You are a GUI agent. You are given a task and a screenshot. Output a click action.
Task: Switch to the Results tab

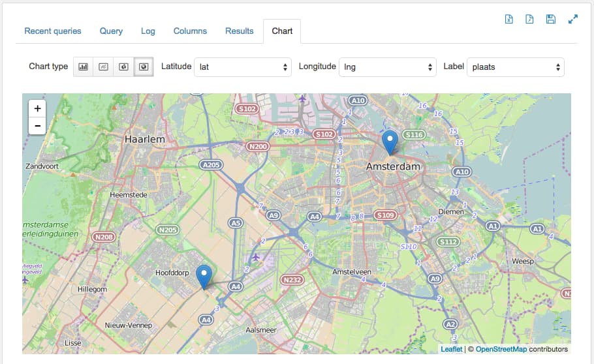[240, 31]
